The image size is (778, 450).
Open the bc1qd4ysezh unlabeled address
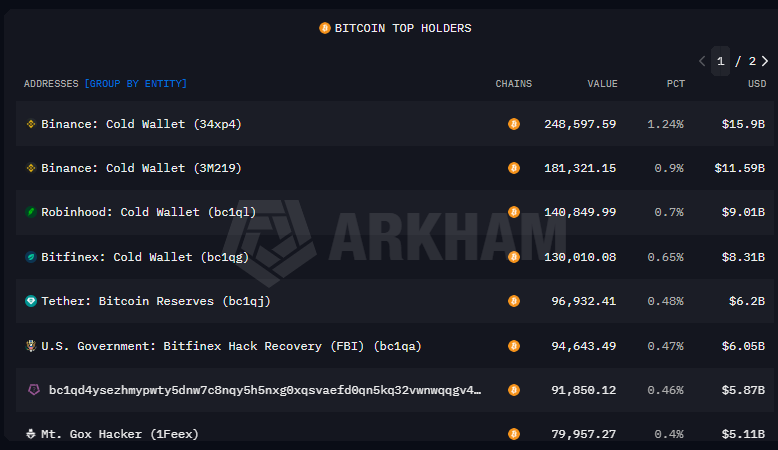click(x=265, y=390)
